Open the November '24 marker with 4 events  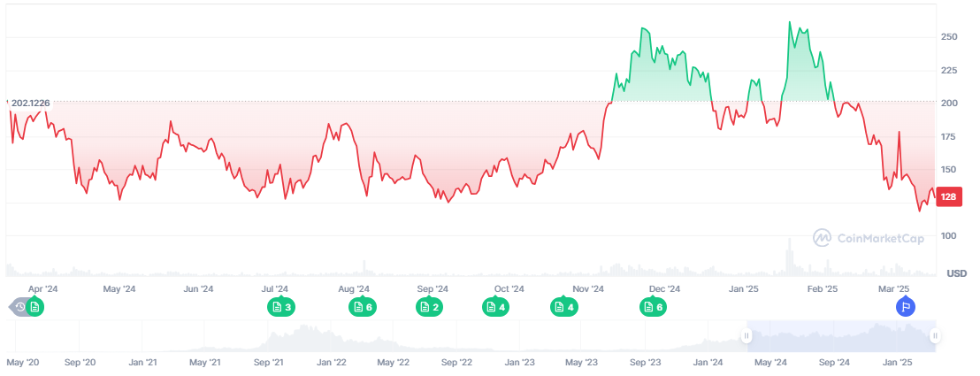[x=564, y=307]
